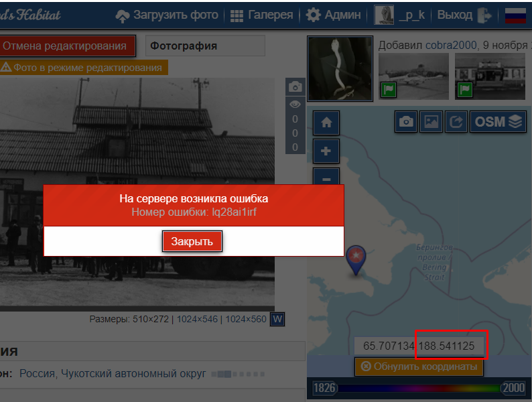
Task: Open the OSM layers dropdown
Action: 498,121
